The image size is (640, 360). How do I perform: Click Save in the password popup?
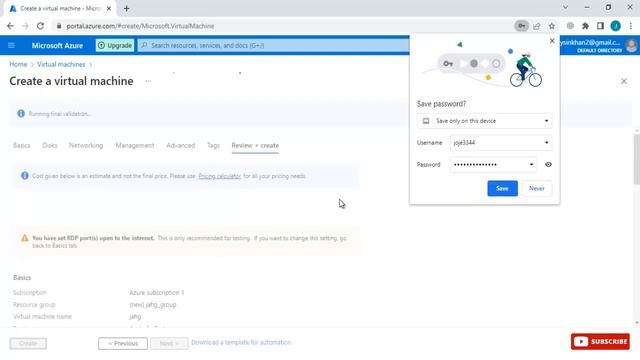click(x=502, y=188)
